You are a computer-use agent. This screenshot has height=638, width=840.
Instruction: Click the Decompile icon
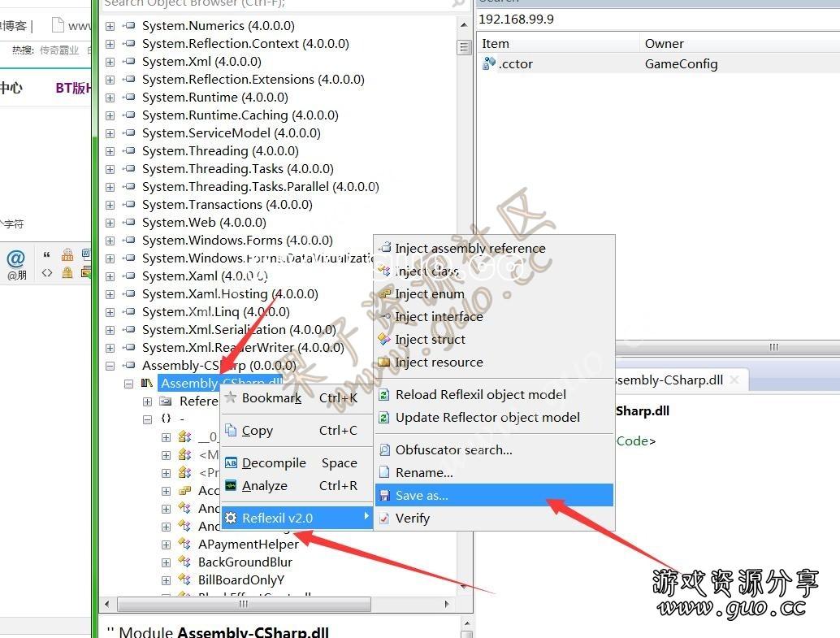point(231,462)
